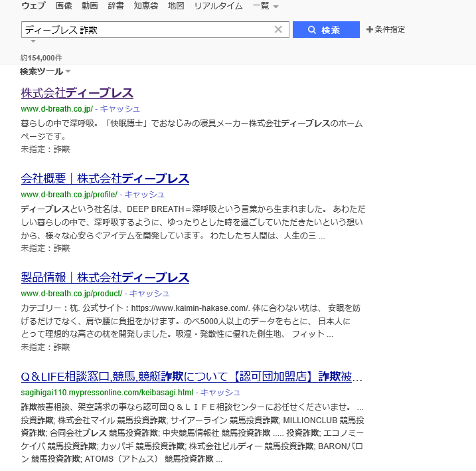Switch to the 画像 tab
Viewport: 476px width, 471px height.
(x=64, y=6)
